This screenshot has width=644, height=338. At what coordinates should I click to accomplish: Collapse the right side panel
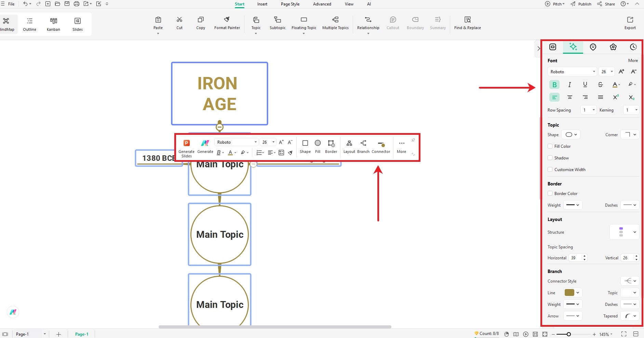[538, 48]
